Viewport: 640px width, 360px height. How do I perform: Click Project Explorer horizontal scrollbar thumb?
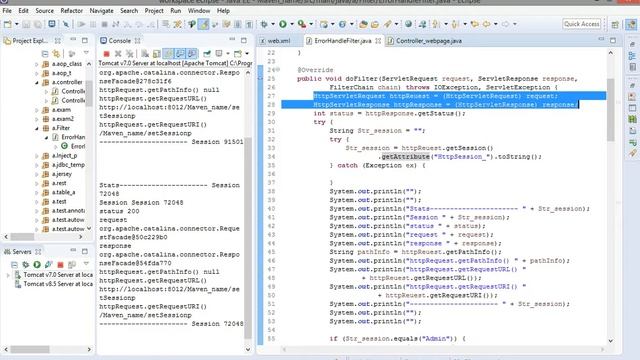(x=22, y=237)
